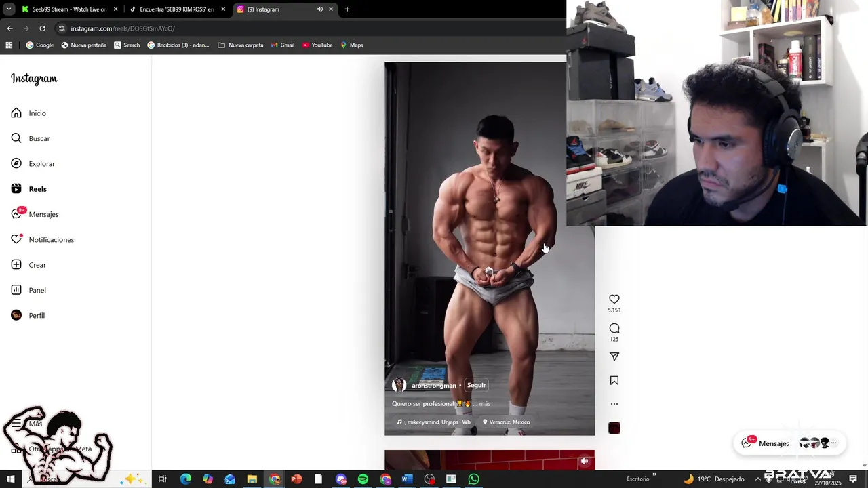868x488 pixels.
Task: Open Inicio in the Instagram sidebar
Action: click(x=28, y=113)
